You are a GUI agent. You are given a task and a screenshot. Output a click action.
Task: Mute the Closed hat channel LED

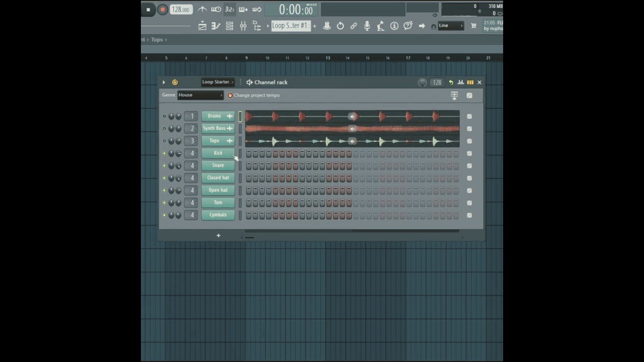click(164, 178)
